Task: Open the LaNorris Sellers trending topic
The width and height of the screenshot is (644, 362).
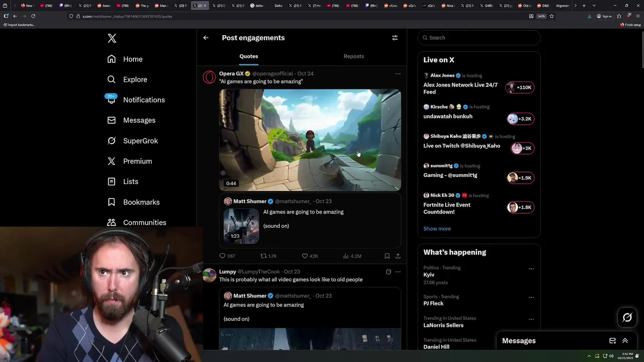Action: [x=443, y=325]
